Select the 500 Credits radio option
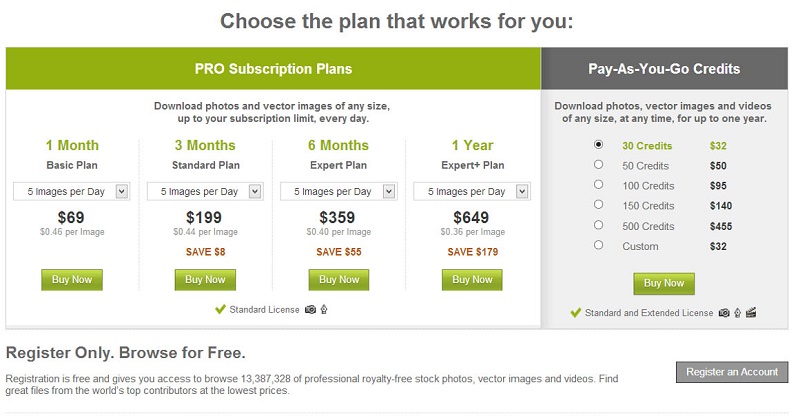 tap(598, 224)
